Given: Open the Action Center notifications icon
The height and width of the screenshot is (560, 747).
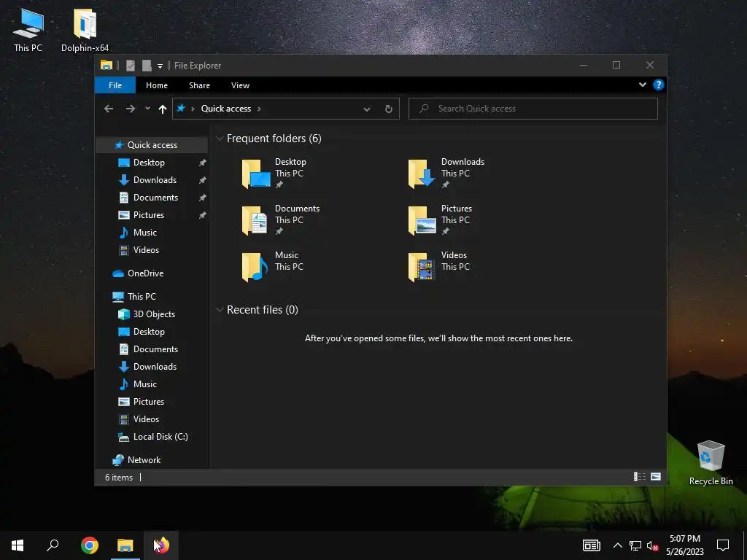Looking at the screenshot, I should (x=723, y=545).
